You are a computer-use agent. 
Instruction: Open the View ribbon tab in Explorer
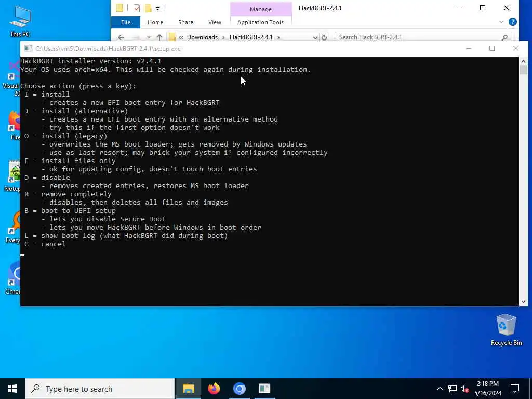[x=215, y=22]
